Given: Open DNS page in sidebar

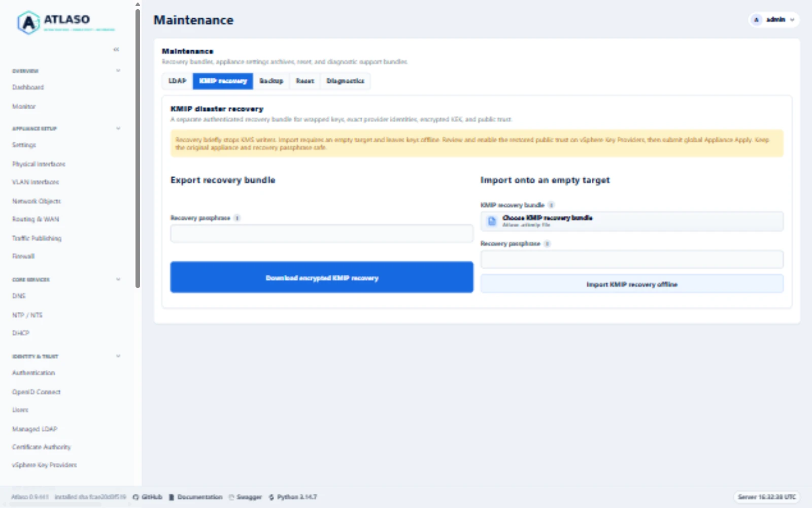Looking at the screenshot, I should tap(19, 296).
